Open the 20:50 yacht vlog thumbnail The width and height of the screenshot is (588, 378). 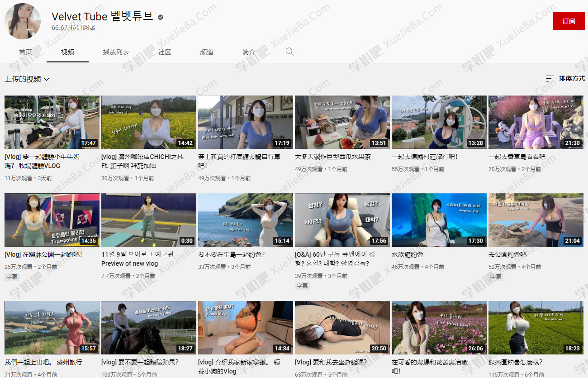342,328
